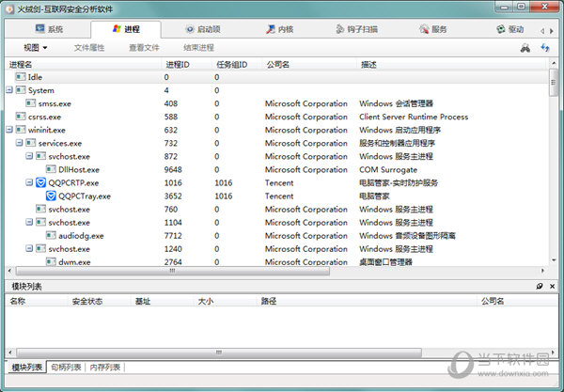Click the Idle process icon

(21, 77)
